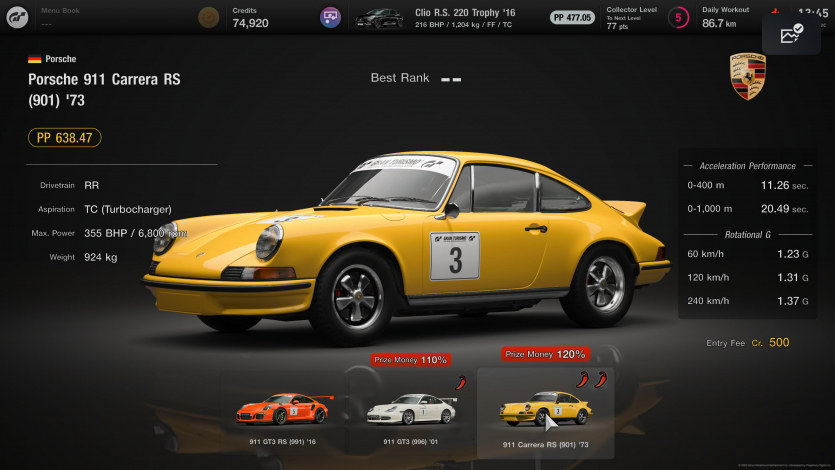
Task: Select the 911 GT3 (996) '01 car
Action: pos(411,411)
